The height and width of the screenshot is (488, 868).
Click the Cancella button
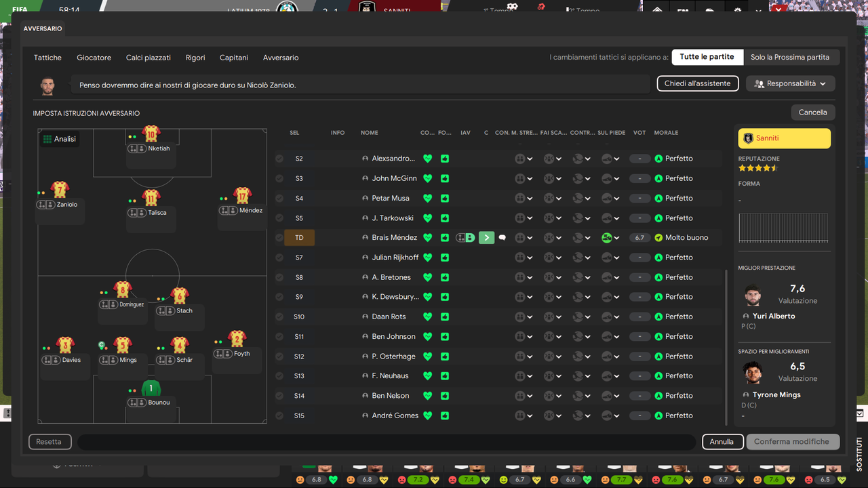coord(813,113)
